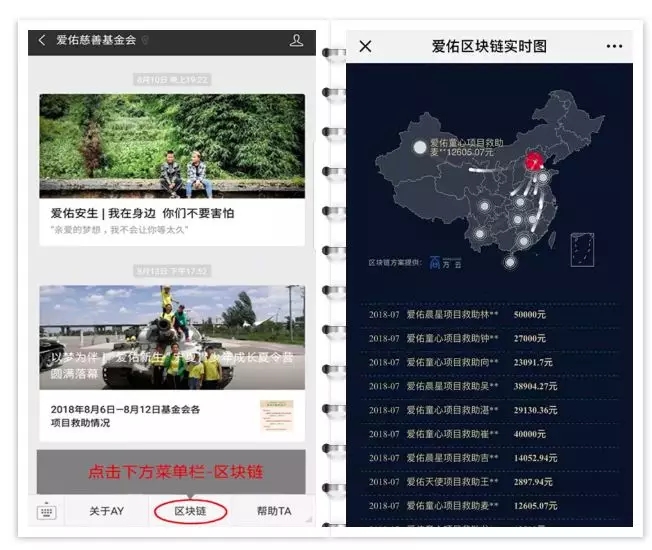The width and height of the screenshot is (652, 550).
Task: Select row 爱佑天使项目救助王** 2897.94元
Action: tap(490, 482)
